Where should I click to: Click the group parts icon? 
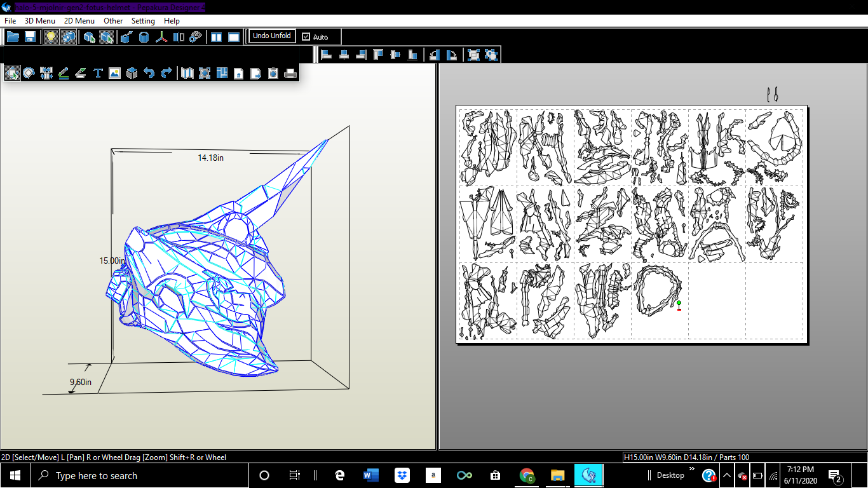pyautogui.click(x=473, y=55)
